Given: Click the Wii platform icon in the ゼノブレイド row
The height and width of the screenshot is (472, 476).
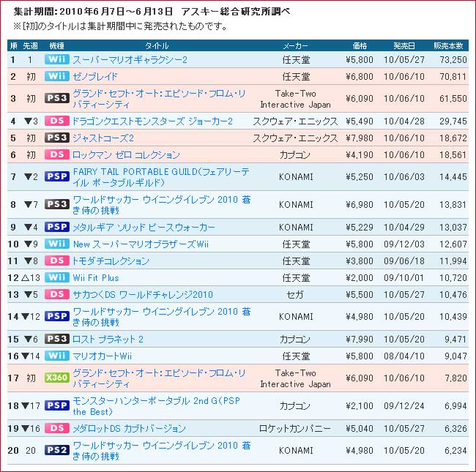Looking at the screenshot, I should click(x=57, y=76).
